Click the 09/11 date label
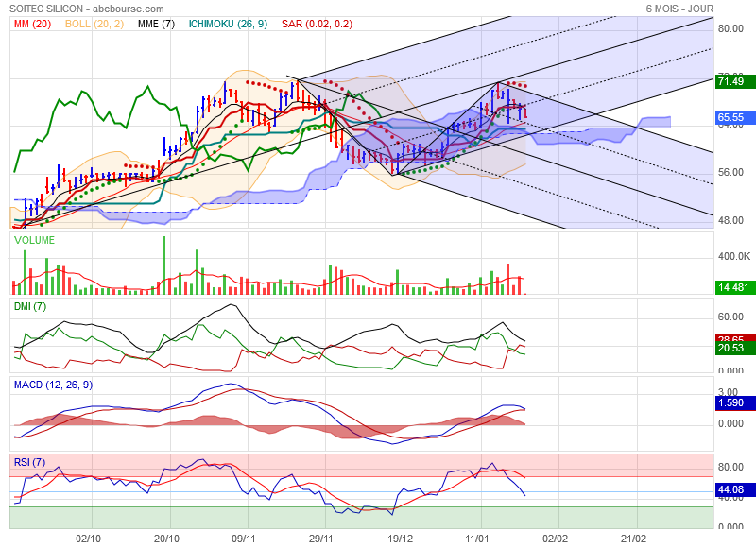Screen dimensions: 756x548 (244, 539)
